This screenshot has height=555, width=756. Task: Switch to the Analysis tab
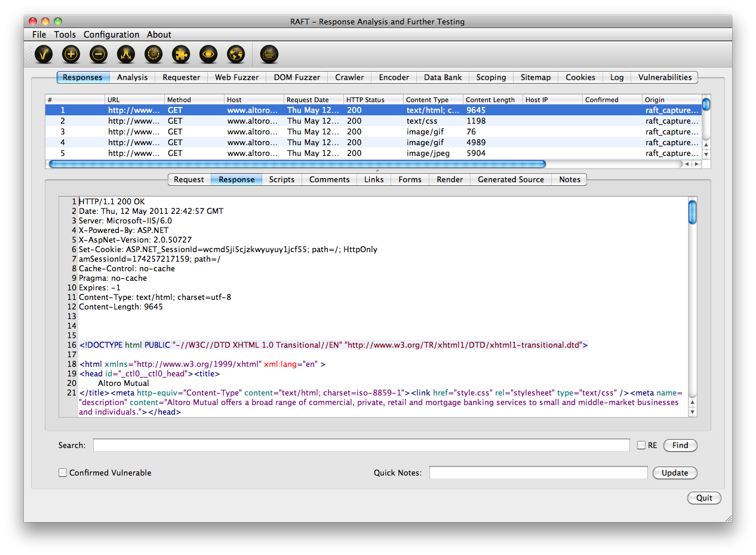click(x=133, y=77)
